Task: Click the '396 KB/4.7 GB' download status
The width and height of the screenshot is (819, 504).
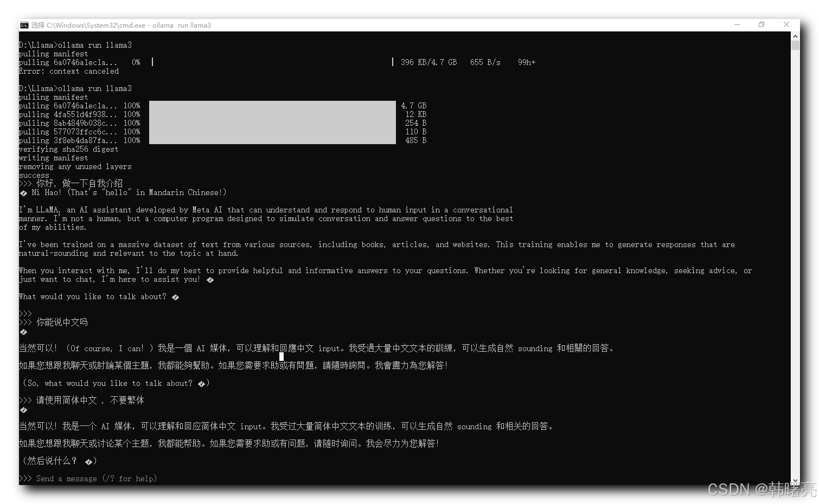Action: coord(428,62)
